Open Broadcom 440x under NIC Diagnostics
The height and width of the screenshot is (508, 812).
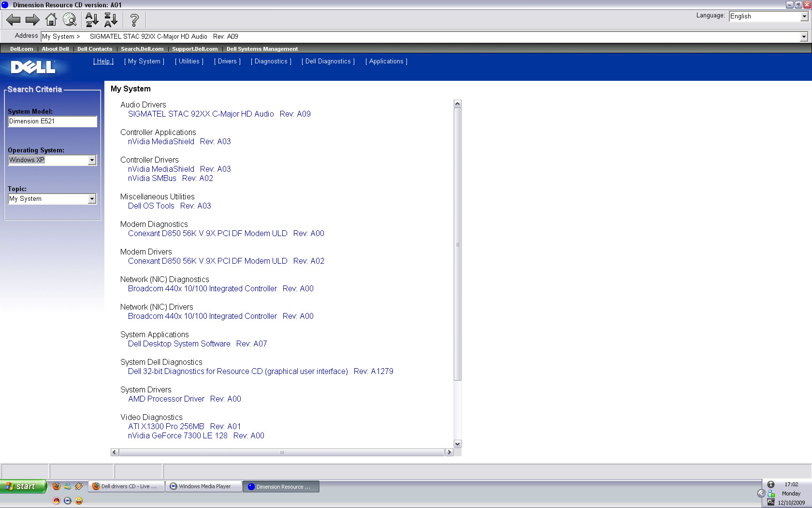[x=221, y=289]
